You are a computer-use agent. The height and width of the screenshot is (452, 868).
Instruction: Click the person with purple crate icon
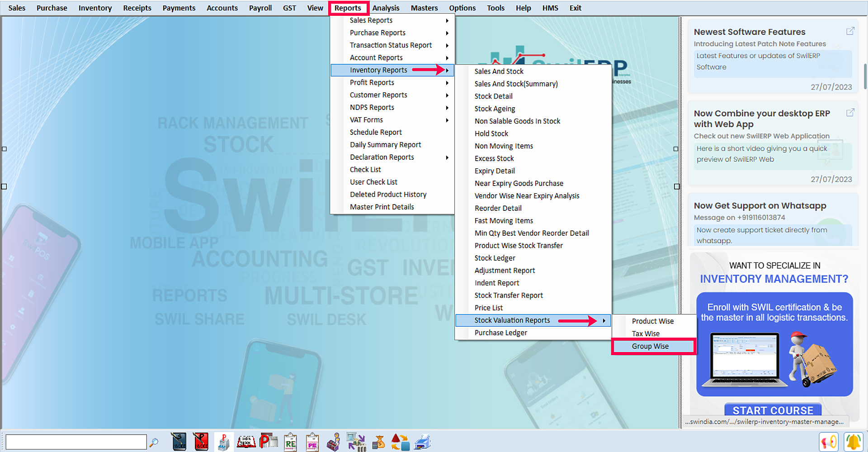(x=334, y=442)
